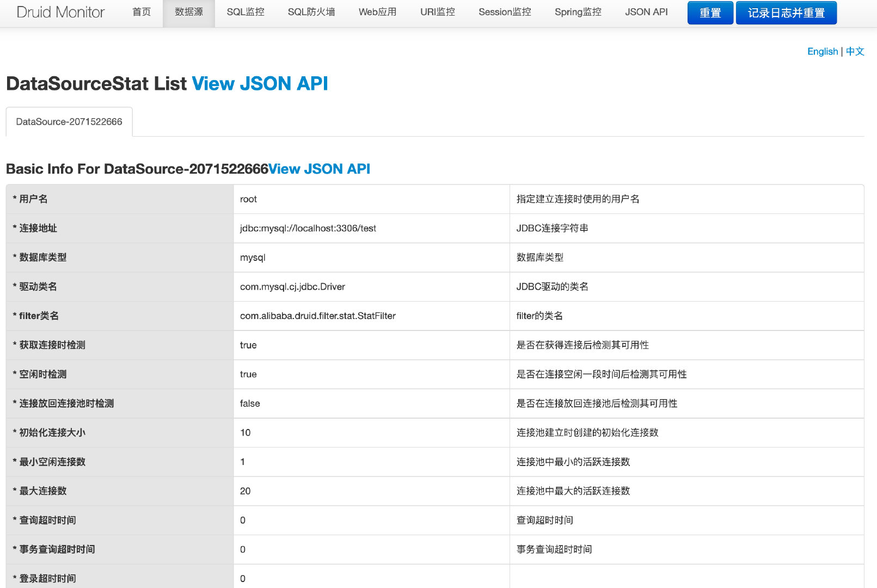Select the DataSource-2071522666 tab
The height and width of the screenshot is (588, 877).
click(69, 121)
